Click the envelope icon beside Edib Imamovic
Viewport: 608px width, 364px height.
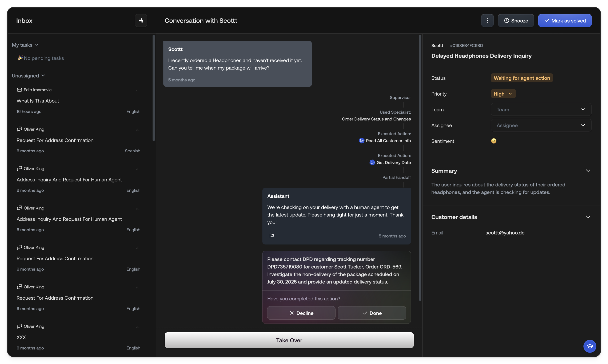coord(19,90)
